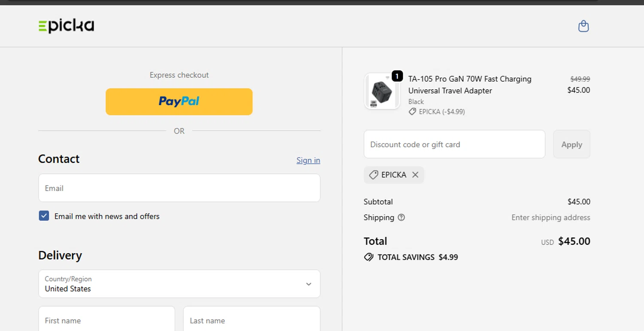The image size is (644, 331).
Task: Click the Sign in link
Action: pyautogui.click(x=308, y=160)
